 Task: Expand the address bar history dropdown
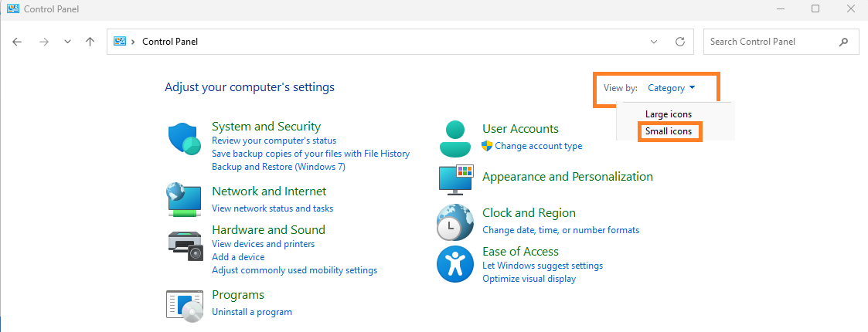point(654,42)
